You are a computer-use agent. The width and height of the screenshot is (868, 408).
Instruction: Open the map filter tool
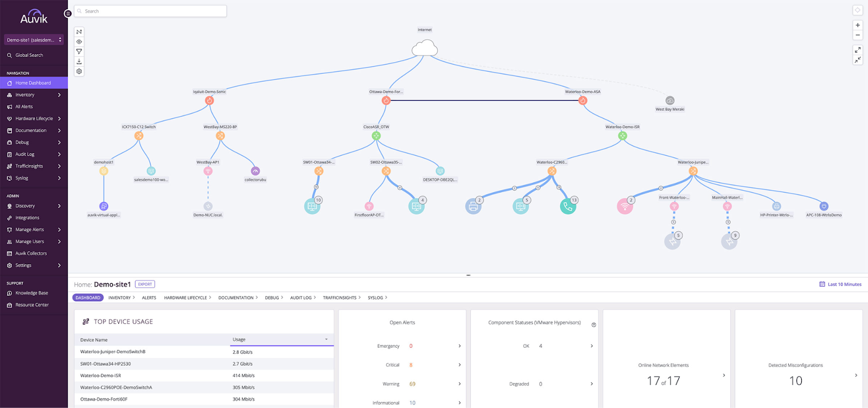pyautogui.click(x=79, y=52)
